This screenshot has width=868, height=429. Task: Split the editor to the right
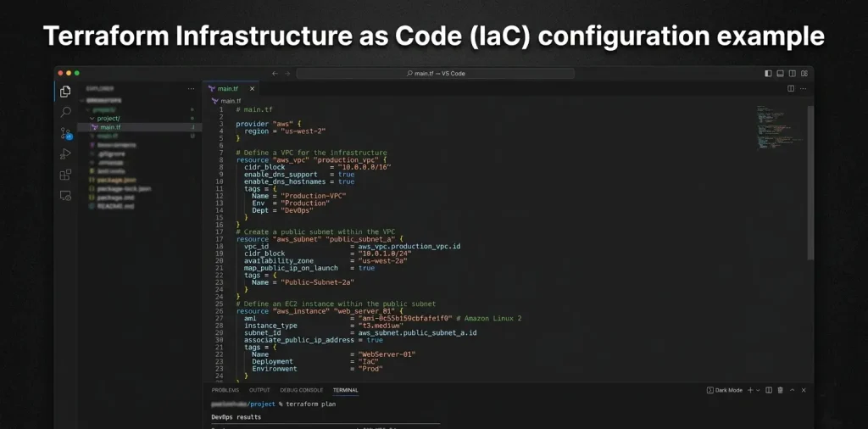pos(791,88)
